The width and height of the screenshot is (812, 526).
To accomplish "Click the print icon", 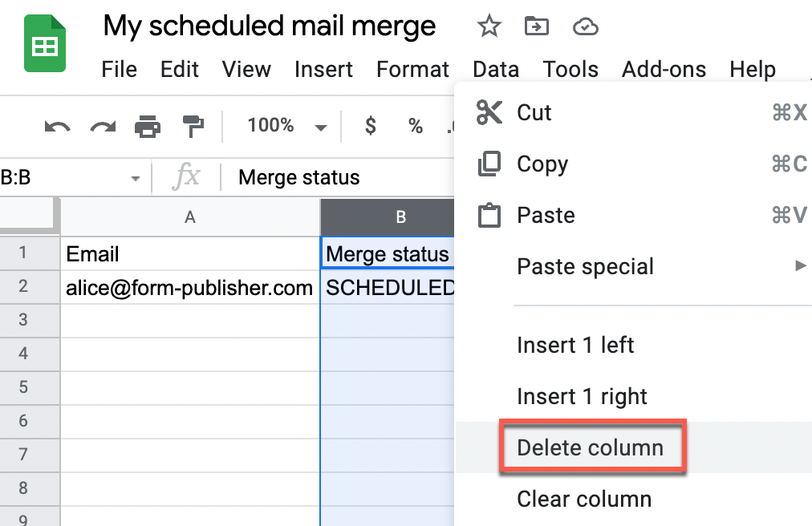I will click(x=148, y=126).
